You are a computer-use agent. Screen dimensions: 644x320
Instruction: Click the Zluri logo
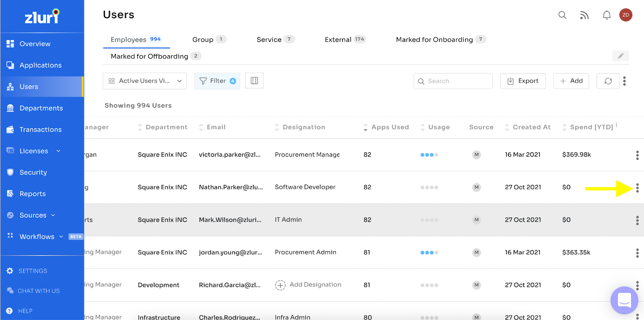click(x=42, y=17)
